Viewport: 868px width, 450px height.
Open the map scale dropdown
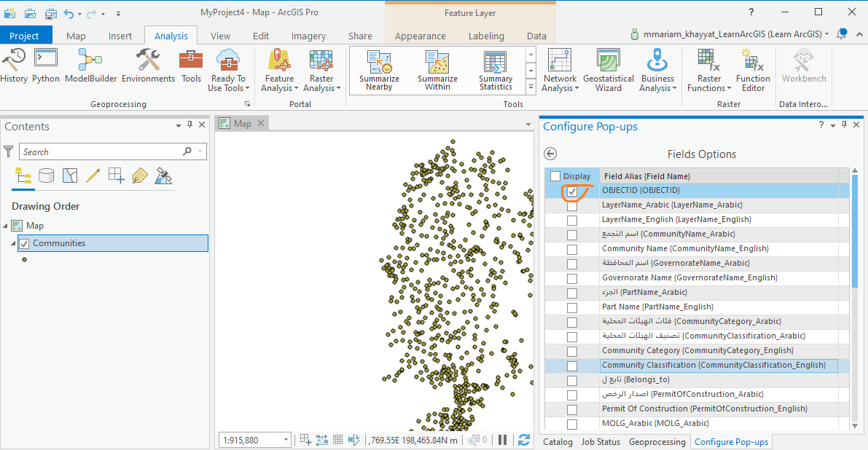coord(285,440)
